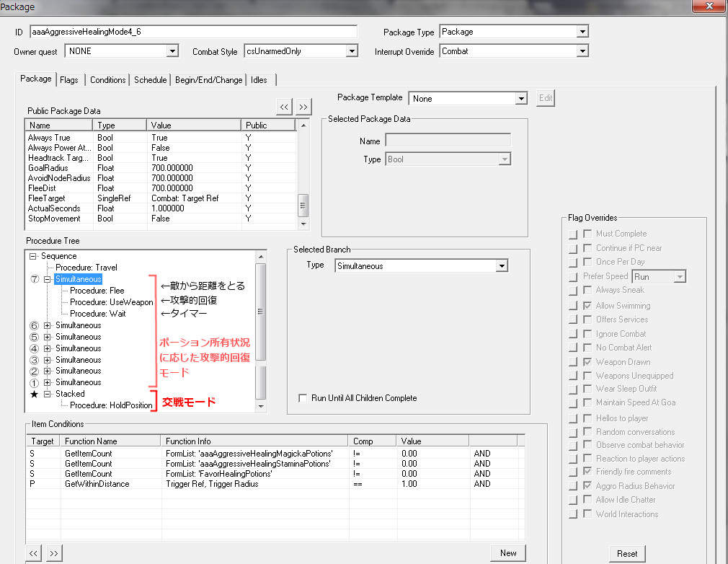Open the Selected Package Data Type dropdown

(505, 159)
